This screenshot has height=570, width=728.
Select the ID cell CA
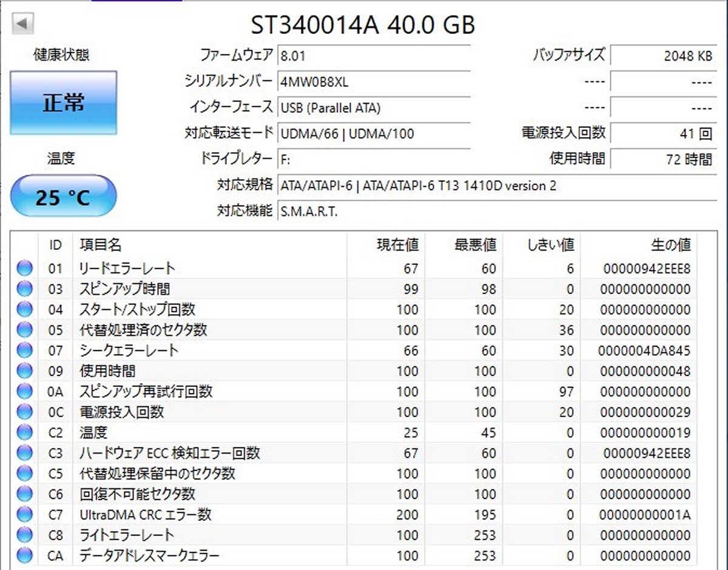click(55, 555)
